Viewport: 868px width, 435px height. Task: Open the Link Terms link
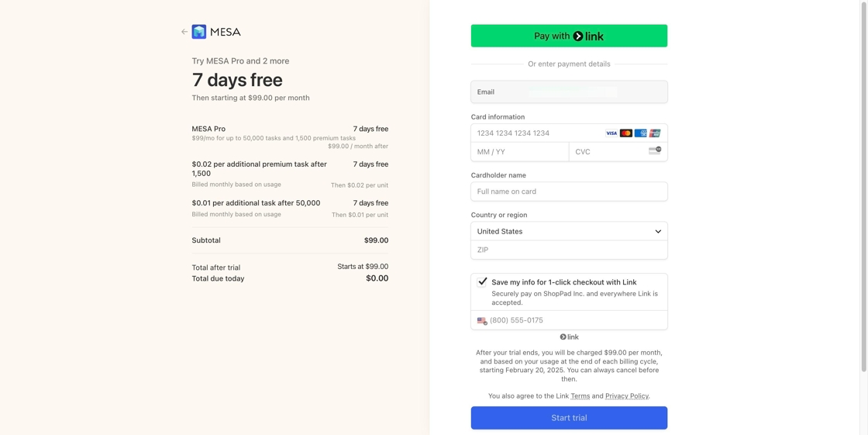pos(580,396)
